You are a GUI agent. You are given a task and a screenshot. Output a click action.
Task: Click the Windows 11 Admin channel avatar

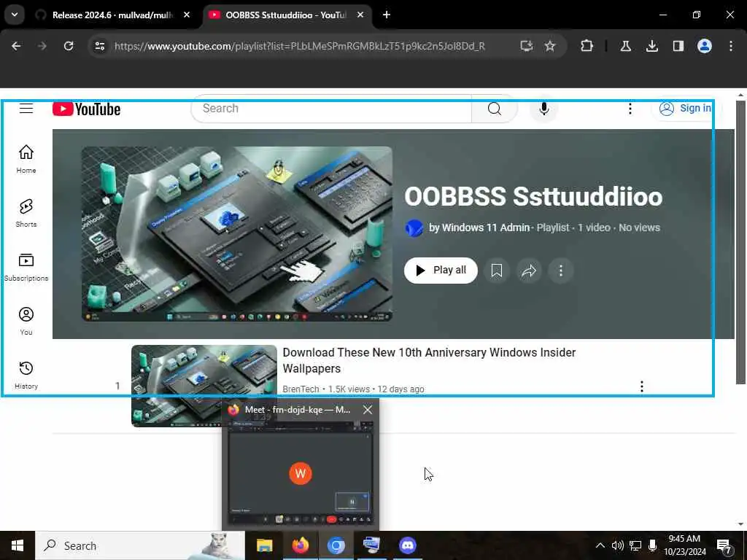(x=414, y=228)
